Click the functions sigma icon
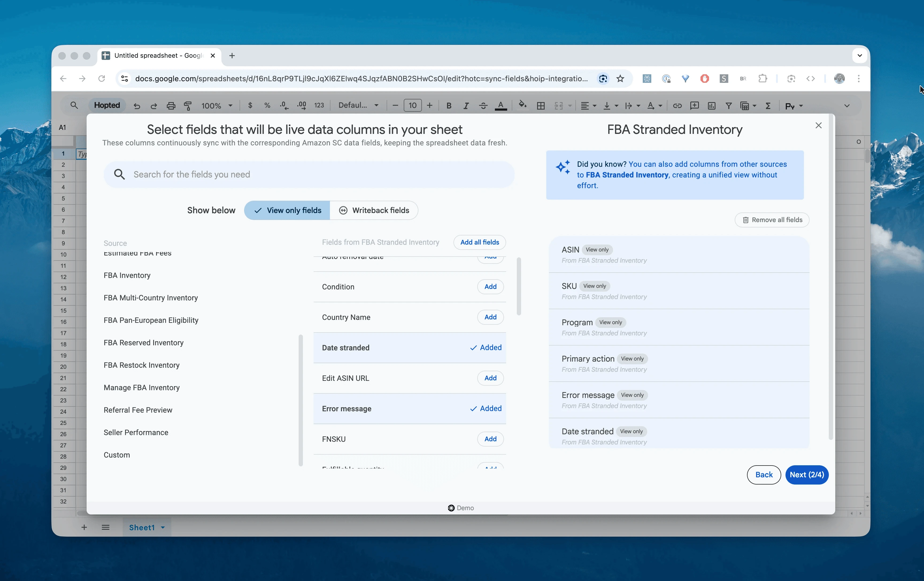 point(768,106)
